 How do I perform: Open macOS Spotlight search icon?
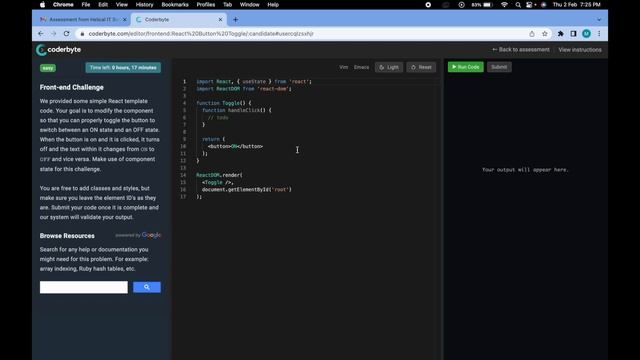[x=518, y=5]
